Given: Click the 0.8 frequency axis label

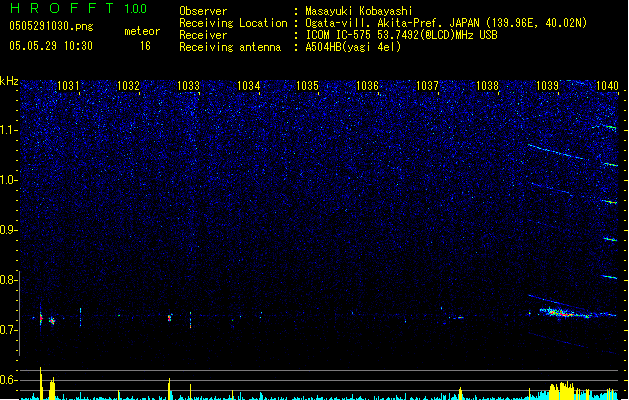Looking at the screenshot, I should pyautogui.click(x=8, y=280).
